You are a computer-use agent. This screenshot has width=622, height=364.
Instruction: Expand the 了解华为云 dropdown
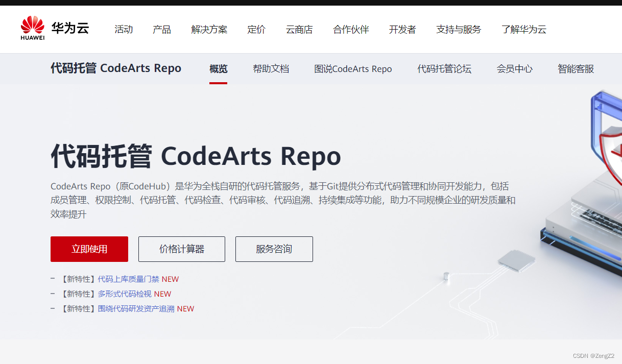click(523, 29)
